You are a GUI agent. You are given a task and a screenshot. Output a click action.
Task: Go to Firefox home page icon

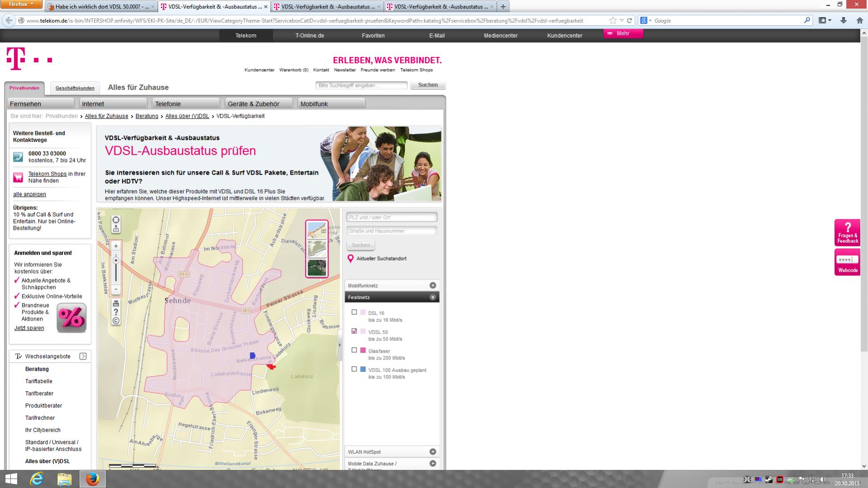coord(860,20)
